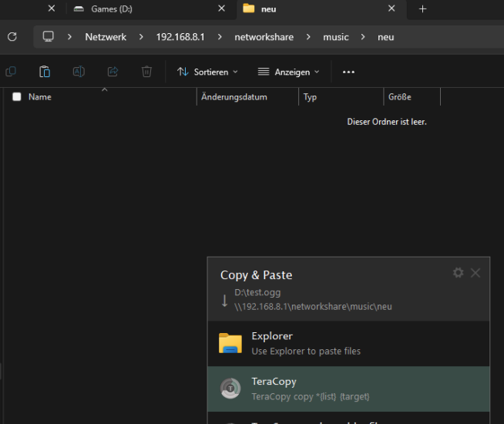
Task: Click the yellow folder icon on neu tab
Action: (249, 8)
